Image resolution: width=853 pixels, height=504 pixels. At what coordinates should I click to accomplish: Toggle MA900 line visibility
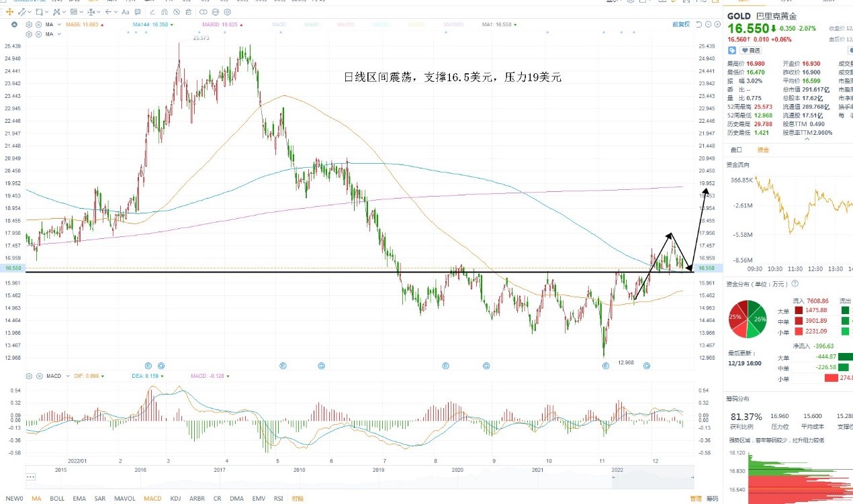pos(221,25)
